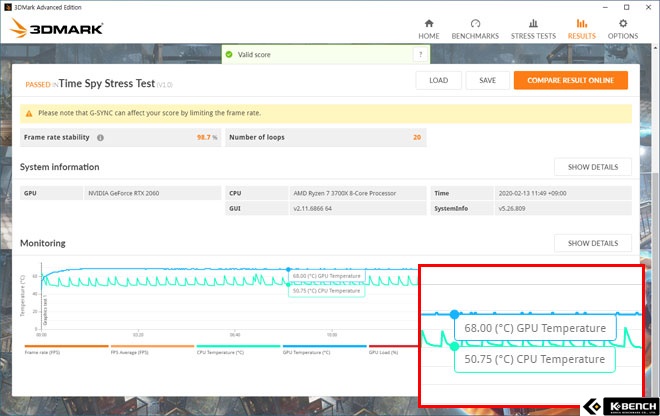The image size is (660, 416).
Task: Open the OPTIONS tab
Action: click(x=623, y=29)
